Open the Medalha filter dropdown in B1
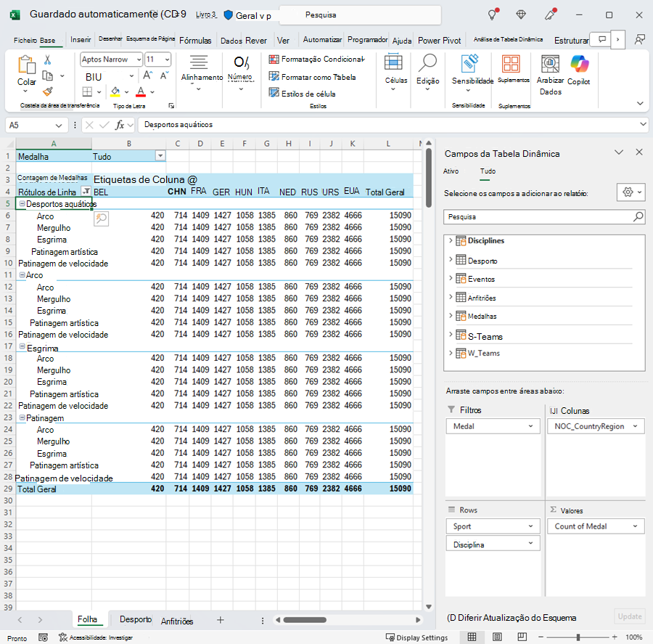This screenshot has height=644, width=653. 160,156
